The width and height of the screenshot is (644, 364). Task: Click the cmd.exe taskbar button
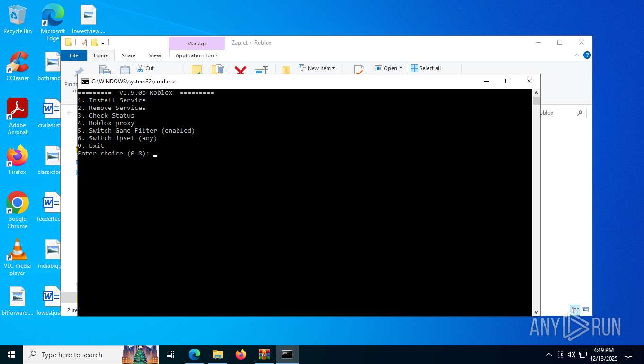(x=287, y=355)
